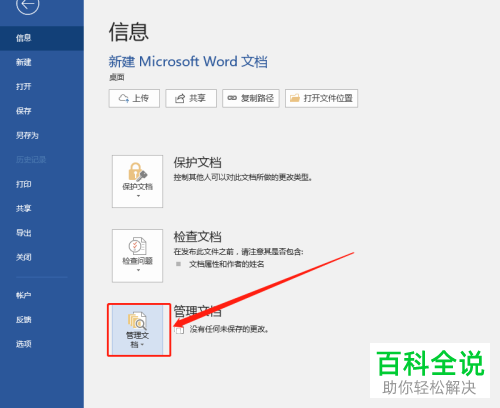
Task: Click the link chain icon
Action: [232, 98]
